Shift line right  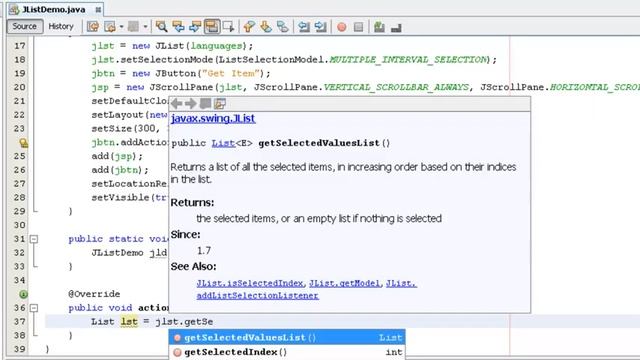click(320, 27)
